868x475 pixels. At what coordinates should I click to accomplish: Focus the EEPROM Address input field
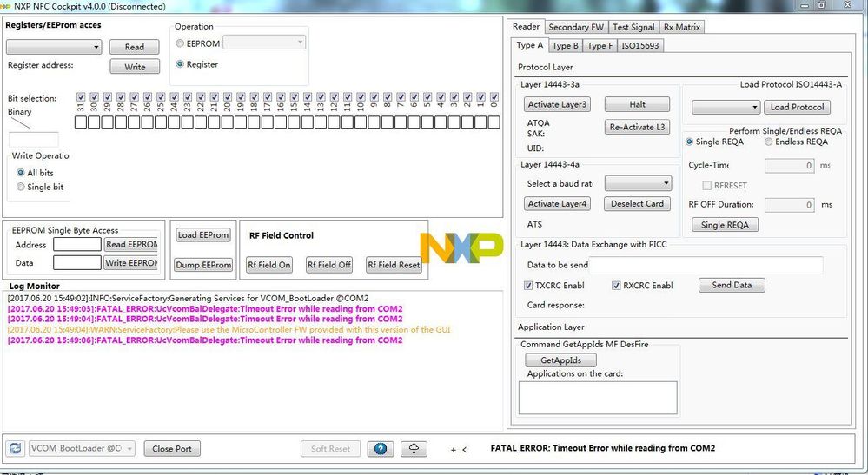[77, 244]
